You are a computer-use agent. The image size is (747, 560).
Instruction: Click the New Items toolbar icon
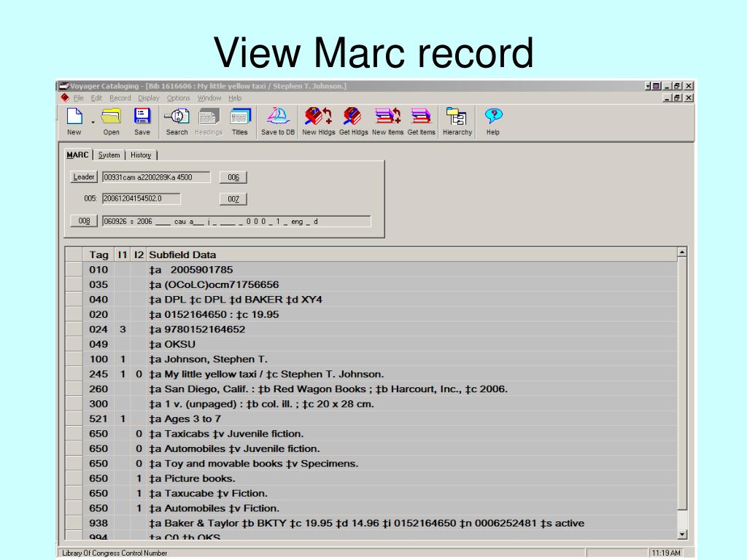387,116
